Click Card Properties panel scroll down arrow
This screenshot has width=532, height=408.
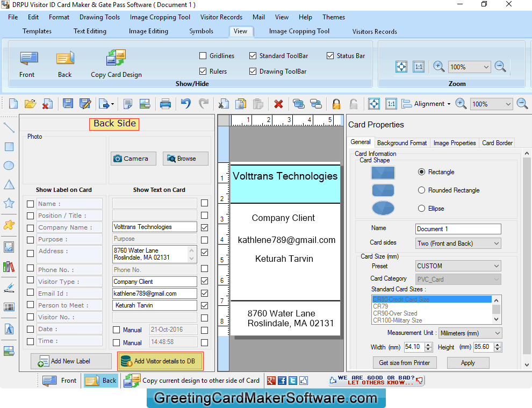tap(527, 365)
